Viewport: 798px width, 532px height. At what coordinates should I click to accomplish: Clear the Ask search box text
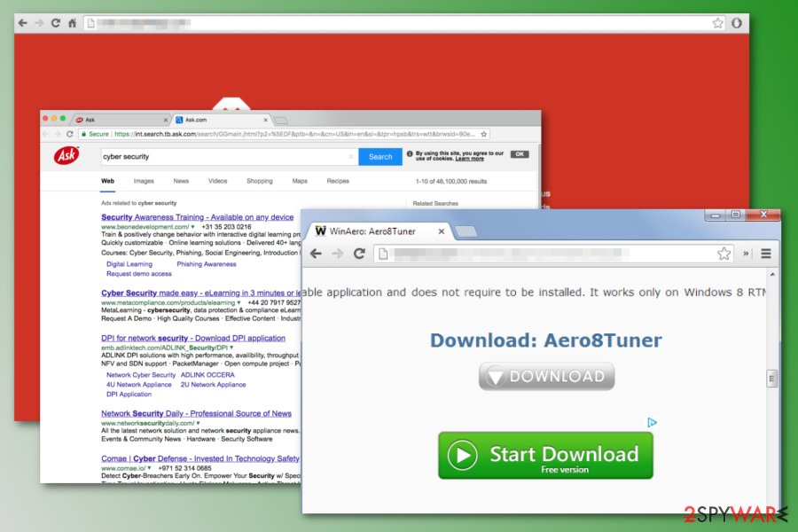pyautogui.click(x=351, y=157)
